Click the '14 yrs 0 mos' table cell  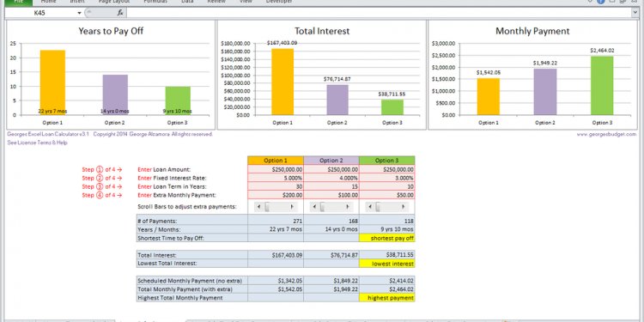(331, 229)
